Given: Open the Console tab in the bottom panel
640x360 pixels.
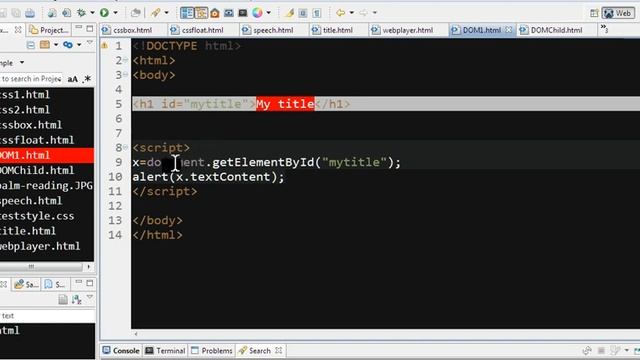Looking at the screenshot, I should 121,351.
